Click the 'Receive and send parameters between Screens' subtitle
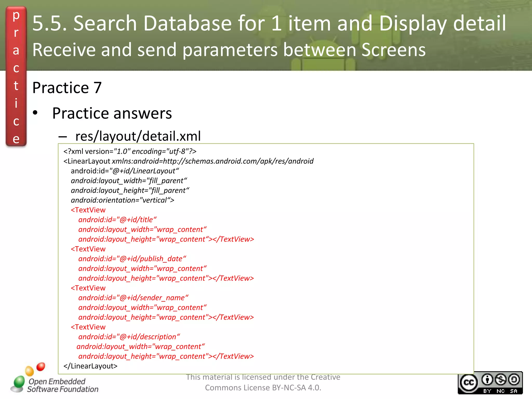Screen dimensions: 532x399 coord(229,50)
